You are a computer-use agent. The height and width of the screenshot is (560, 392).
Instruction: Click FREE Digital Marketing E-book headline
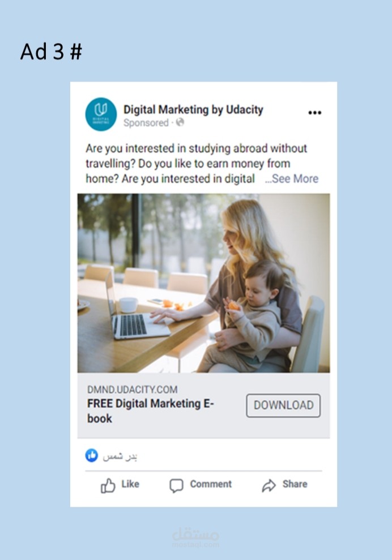click(151, 411)
